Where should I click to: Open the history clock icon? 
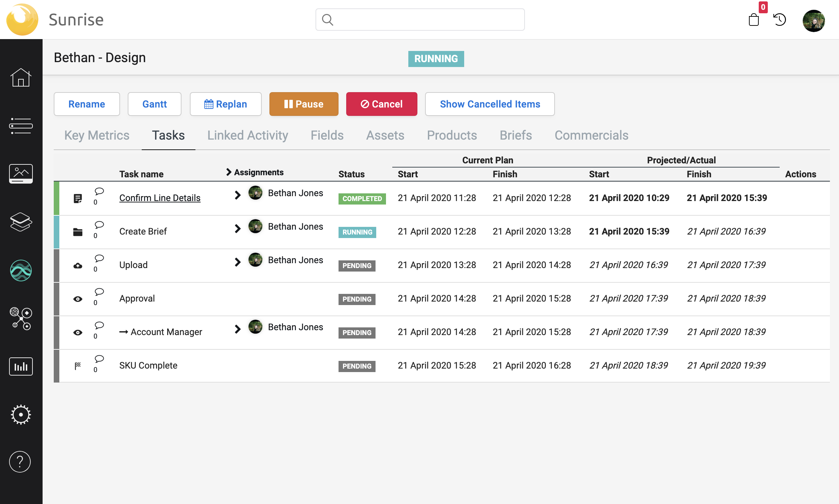[780, 20]
